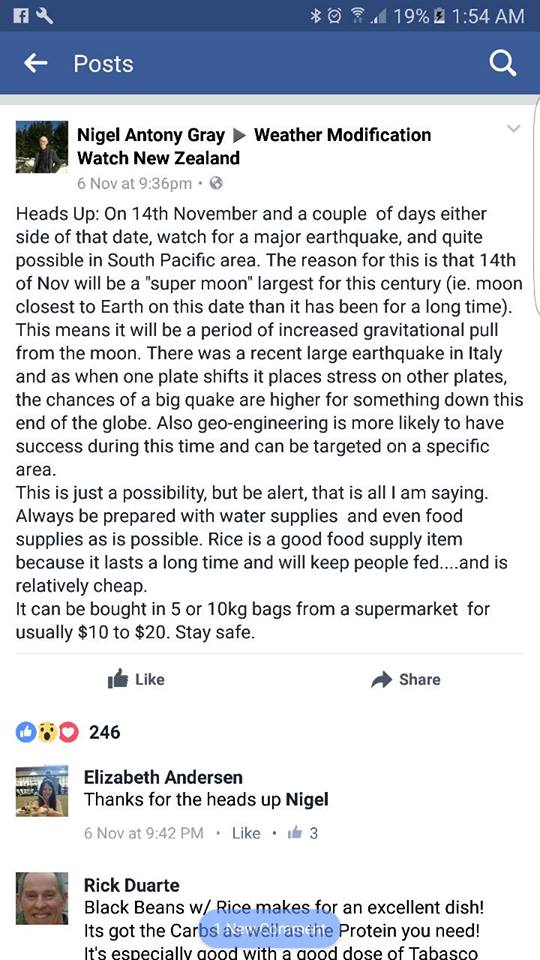Image resolution: width=540 pixels, height=960 pixels.
Task: Open the love heart reaction icon
Action: (x=68, y=732)
